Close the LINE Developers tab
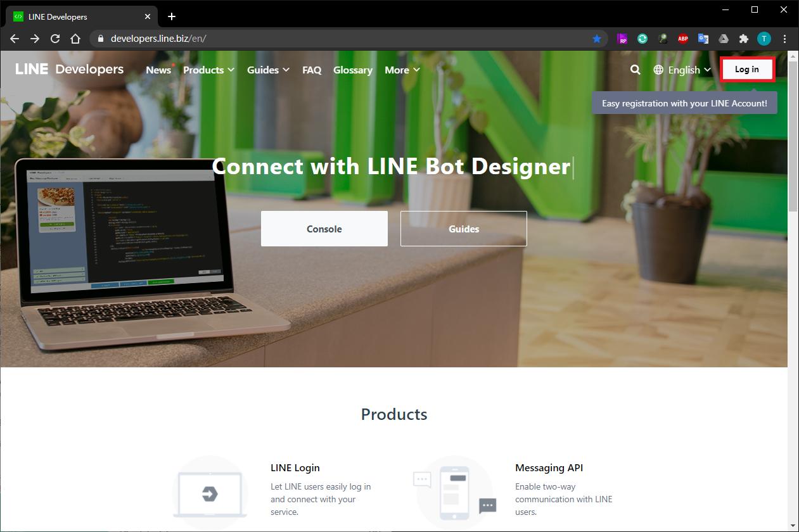The height and width of the screenshot is (532, 799). click(149, 16)
